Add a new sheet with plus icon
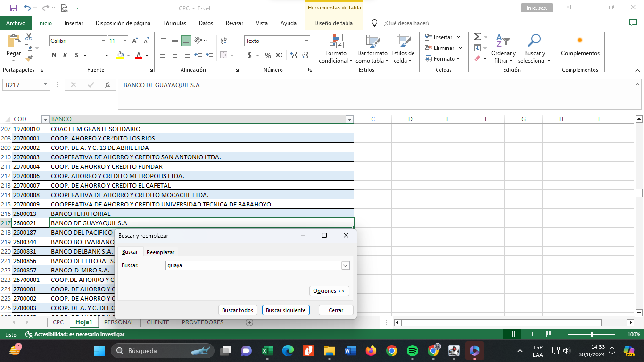Viewport: 644px width, 362px height. [x=249, y=322]
